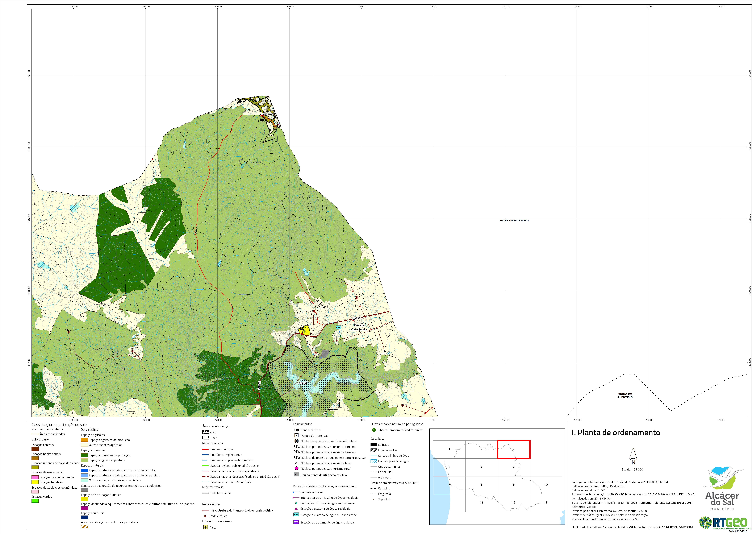
Task: Select the "Redes de abastecimento de água e saneamento" heading
Action: [x=325, y=486]
